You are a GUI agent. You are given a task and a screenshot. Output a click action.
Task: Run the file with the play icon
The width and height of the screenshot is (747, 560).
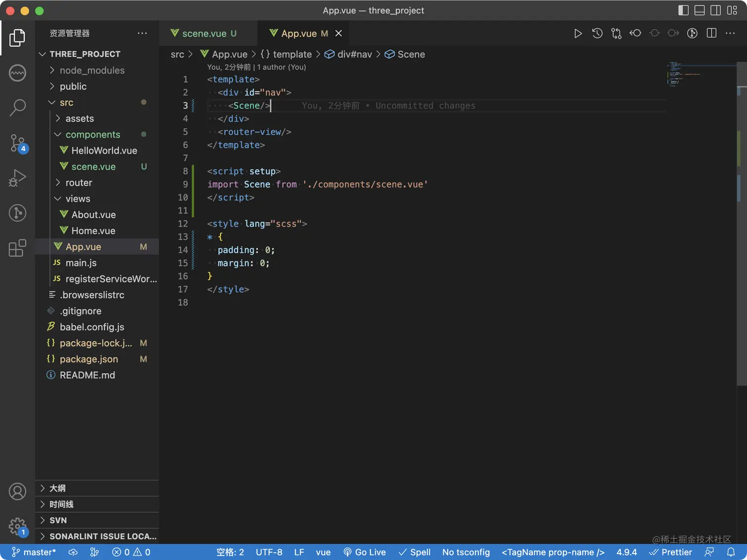click(578, 34)
